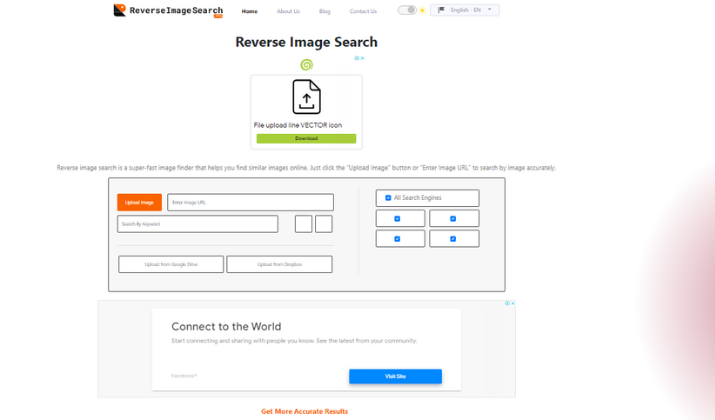The width and height of the screenshot is (715, 420).
Task: Open the English - EN language dropdown
Action: tap(465, 10)
